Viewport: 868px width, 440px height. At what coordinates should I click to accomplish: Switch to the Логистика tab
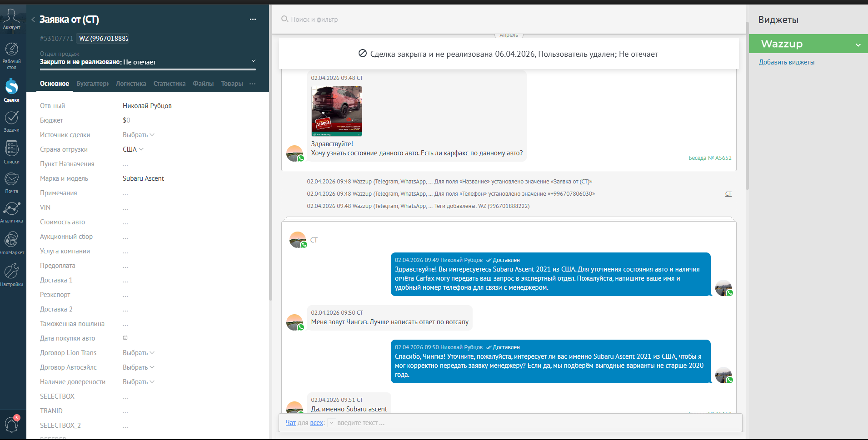click(x=131, y=84)
